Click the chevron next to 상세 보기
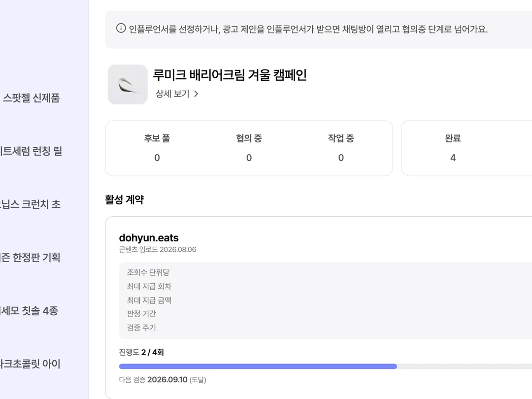The width and height of the screenshot is (532, 399). point(196,94)
